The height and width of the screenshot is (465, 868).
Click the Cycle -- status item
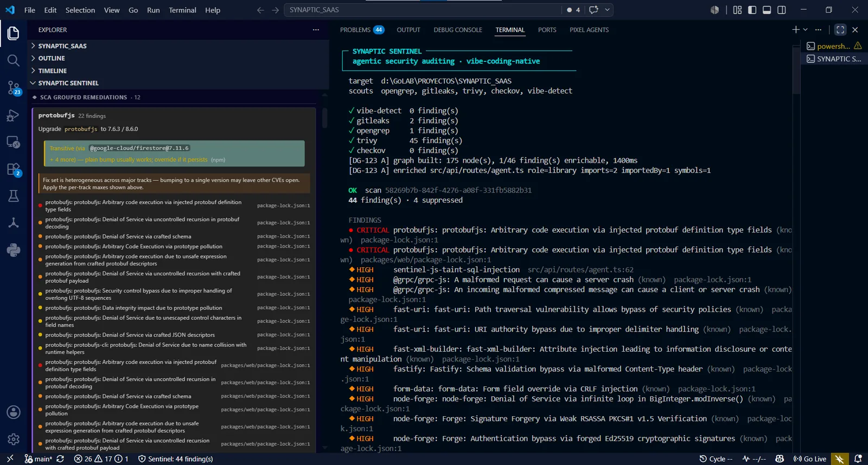(716, 458)
